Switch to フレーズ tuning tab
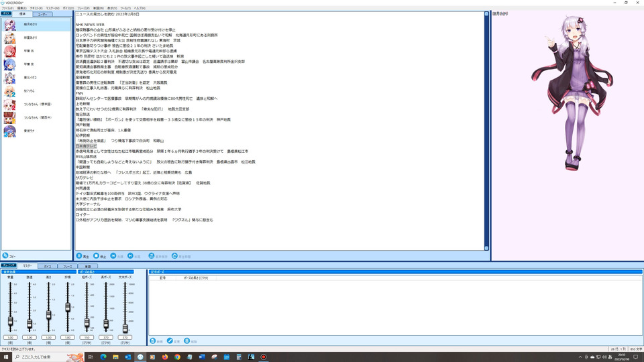The height and width of the screenshot is (362, 644). coord(67,266)
